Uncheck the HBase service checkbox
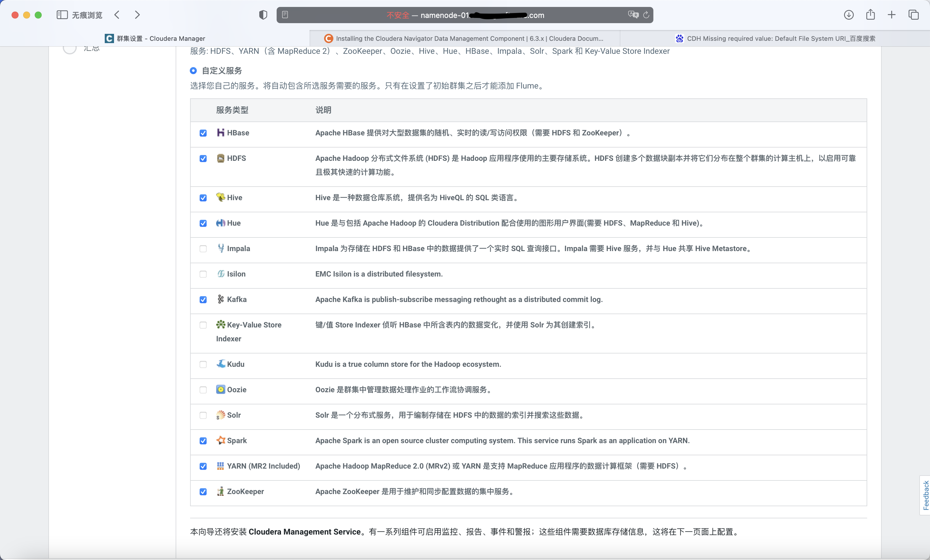930x560 pixels. (x=203, y=133)
